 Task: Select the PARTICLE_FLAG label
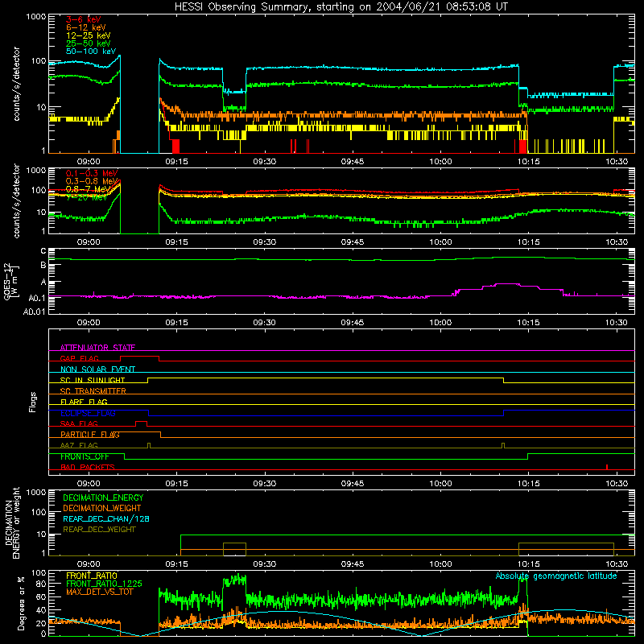click(90, 434)
